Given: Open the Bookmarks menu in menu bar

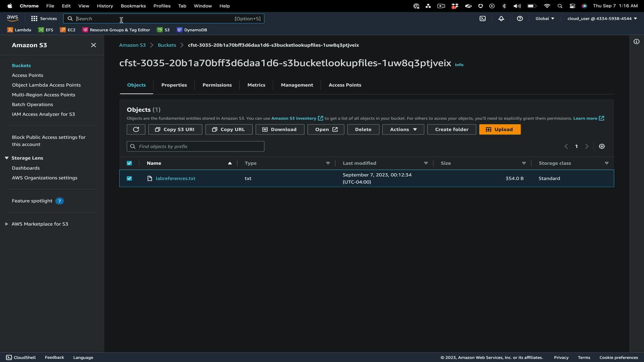Looking at the screenshot, I should point(133,6).
